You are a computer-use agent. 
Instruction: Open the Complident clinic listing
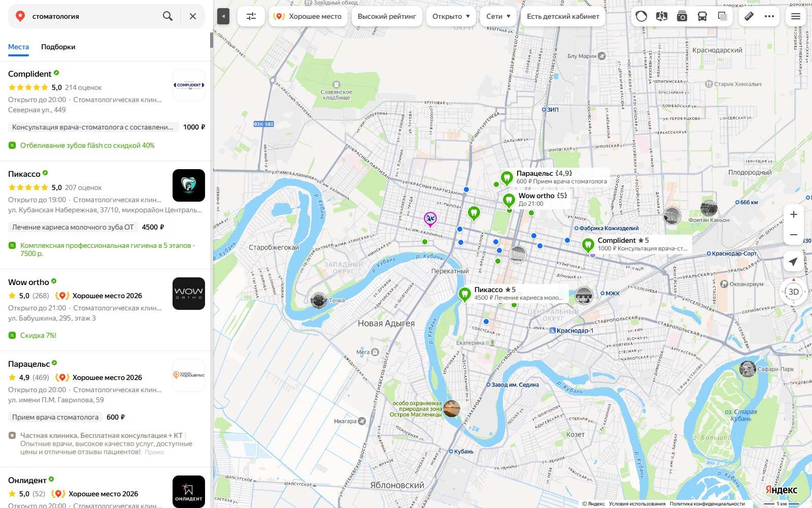tap(29, 74)
